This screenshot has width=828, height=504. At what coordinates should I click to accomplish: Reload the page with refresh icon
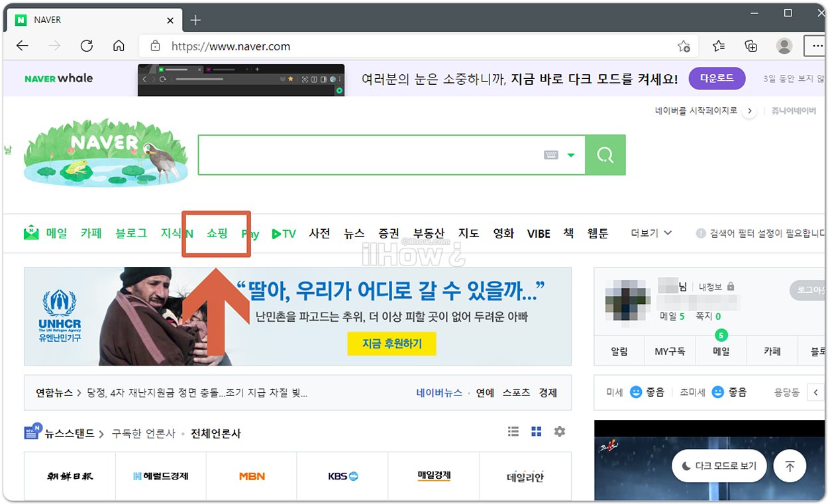click(x=86, y=46)
